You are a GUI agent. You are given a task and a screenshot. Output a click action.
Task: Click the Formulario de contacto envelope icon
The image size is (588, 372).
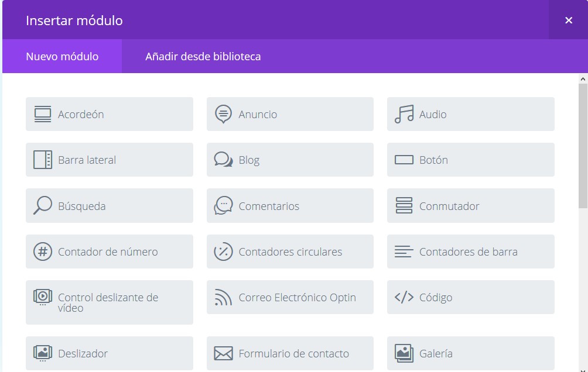point(223,354)
